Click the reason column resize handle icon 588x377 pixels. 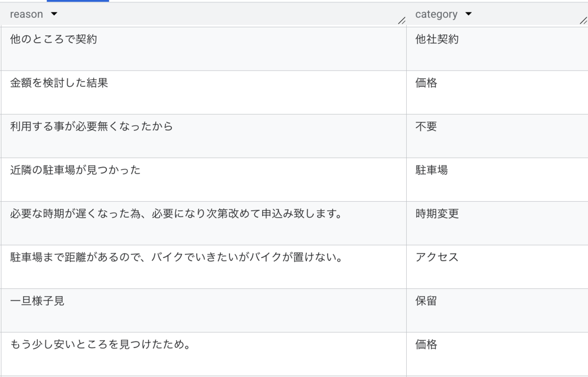pyautogui.click(x=402, y=21)
